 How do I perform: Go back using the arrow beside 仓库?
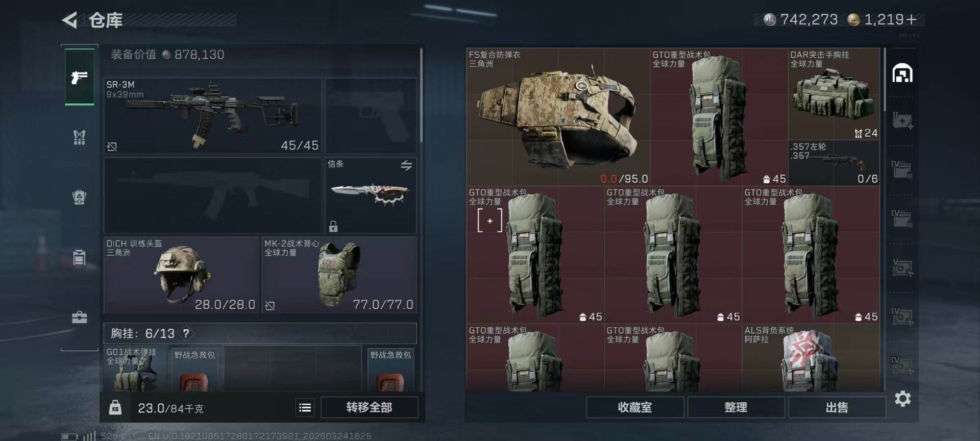tap(69, 20)
